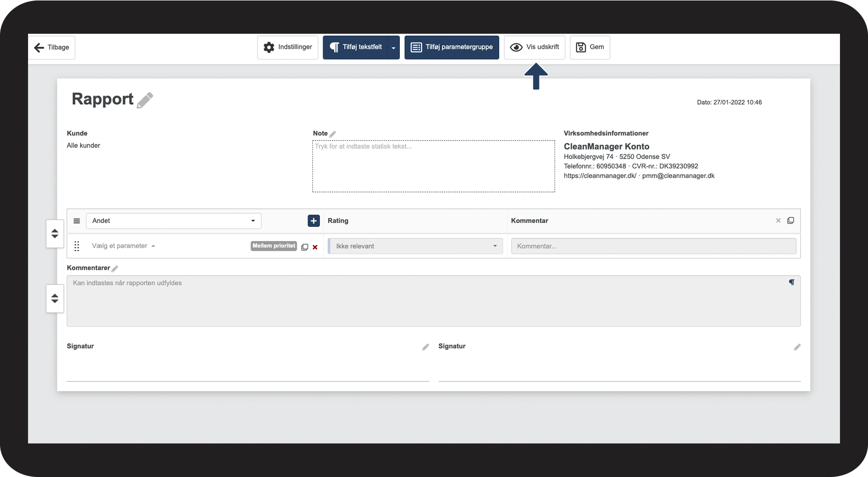Screen dimensions: 868x477
Task: Expand the Tilføj tekstfelt dropdown arrow
Action: pyautogui.click(x=393, y=48)
